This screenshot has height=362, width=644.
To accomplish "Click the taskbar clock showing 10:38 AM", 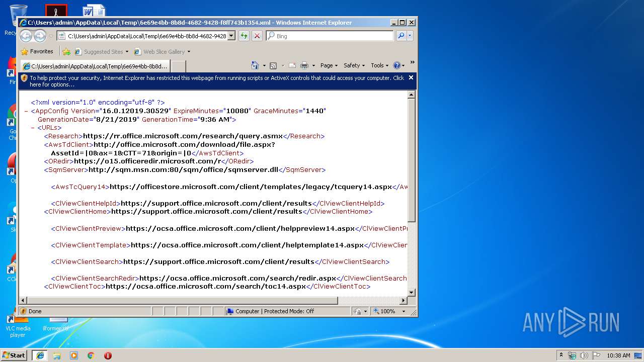I will (618, 355).
